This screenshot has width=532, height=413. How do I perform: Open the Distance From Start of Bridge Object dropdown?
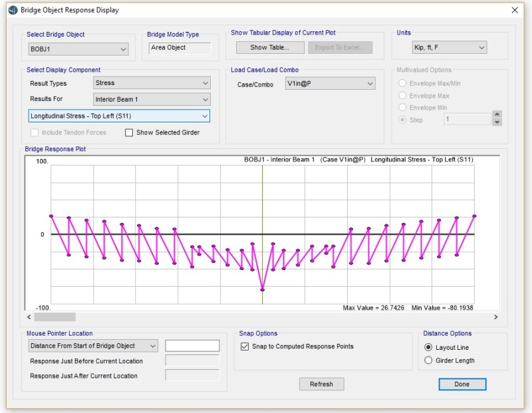pyautogui.click(x=93, y=346)
